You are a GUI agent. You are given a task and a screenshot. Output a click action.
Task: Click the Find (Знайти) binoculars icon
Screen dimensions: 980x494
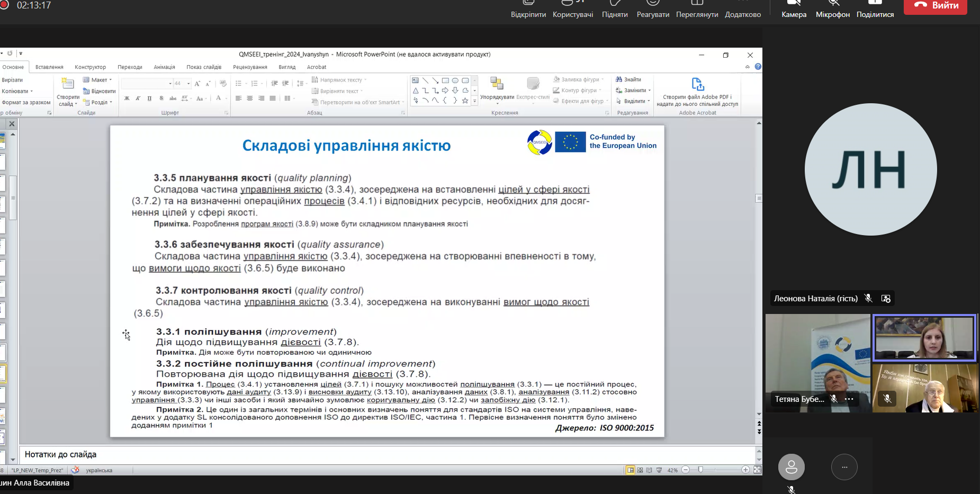point(618,79)
